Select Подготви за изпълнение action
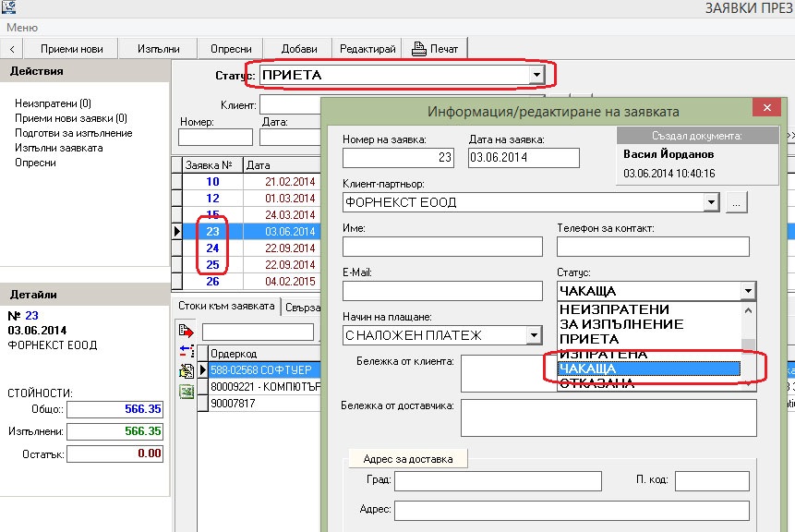Image resolution: width=795 pixels, height=532 pixels. [74, 133]
